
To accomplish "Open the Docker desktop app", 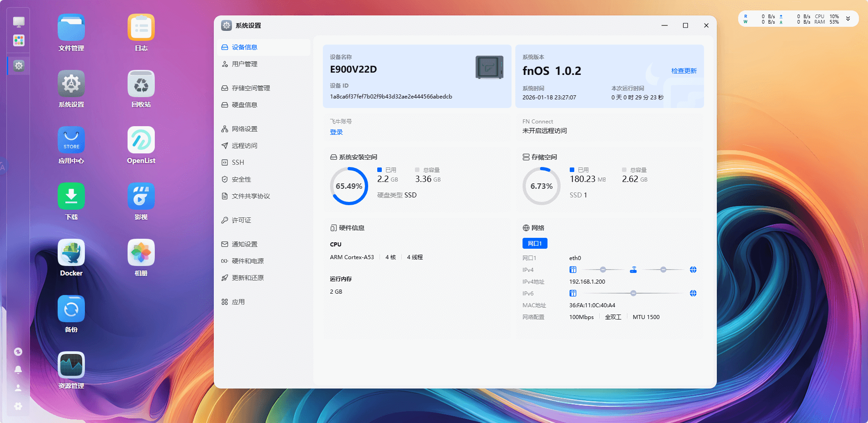I will 71,253.
